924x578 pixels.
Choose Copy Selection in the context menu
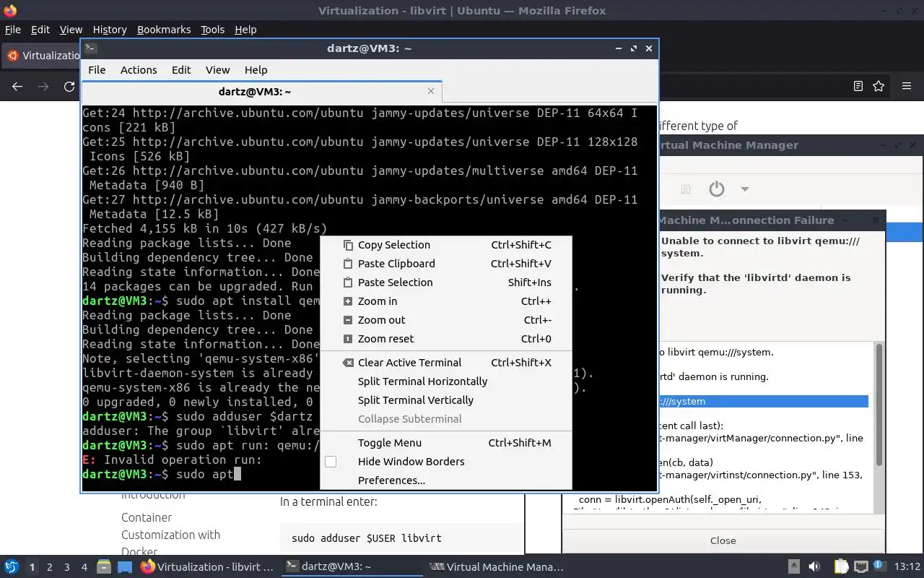(x=445, y=245)
